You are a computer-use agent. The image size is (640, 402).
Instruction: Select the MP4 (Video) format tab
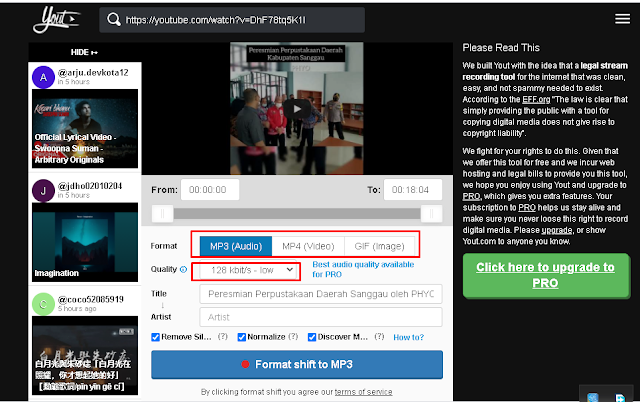[308, 246]
